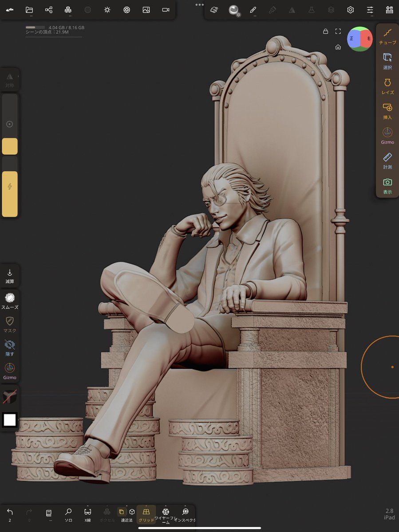The width and height of the screenshot is (399, 532).
Task: Open the three-dots overflow at top center
Action: (199, 4)
